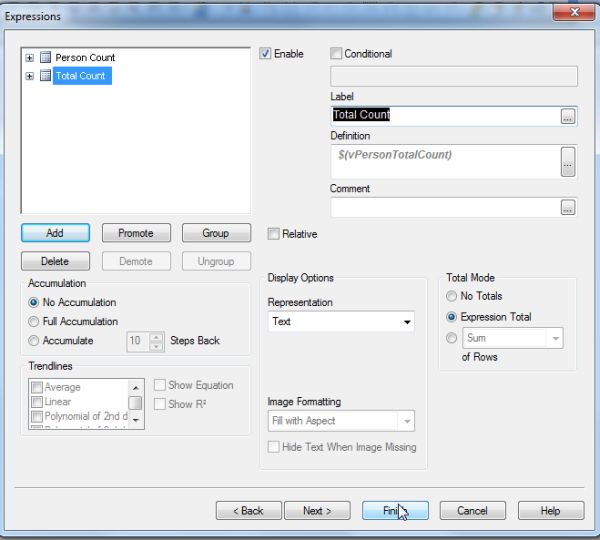
Task: Click the Trendlines list scroll-down arrow
Action: tap(135, 420)
